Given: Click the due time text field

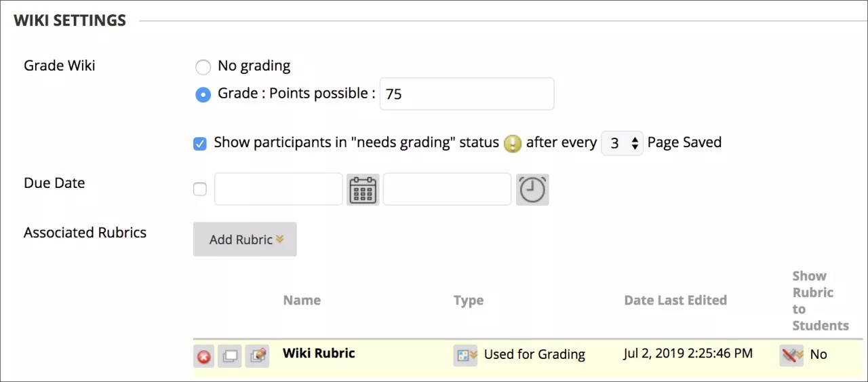Looking at the screenshot, I should tap(447, 189).
